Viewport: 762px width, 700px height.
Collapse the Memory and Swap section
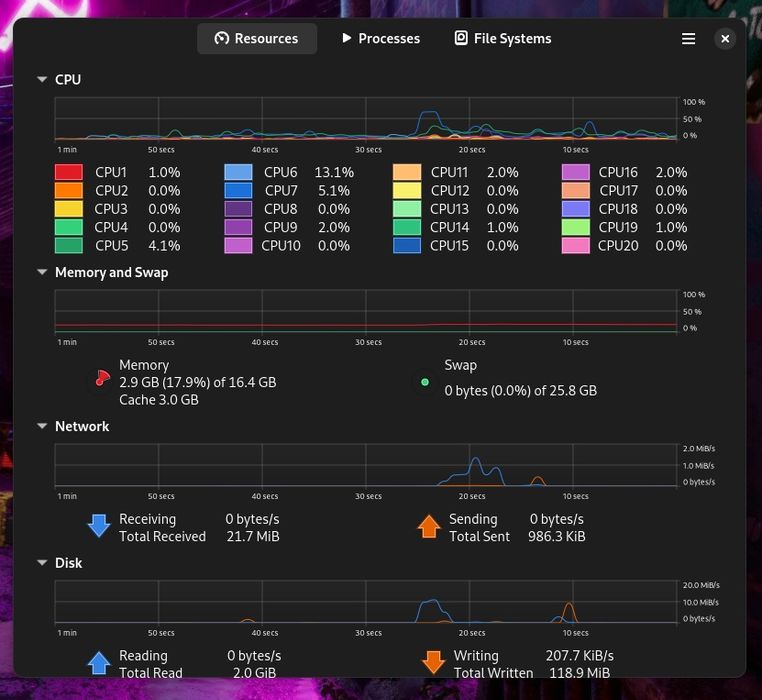[x=42, y=272]
